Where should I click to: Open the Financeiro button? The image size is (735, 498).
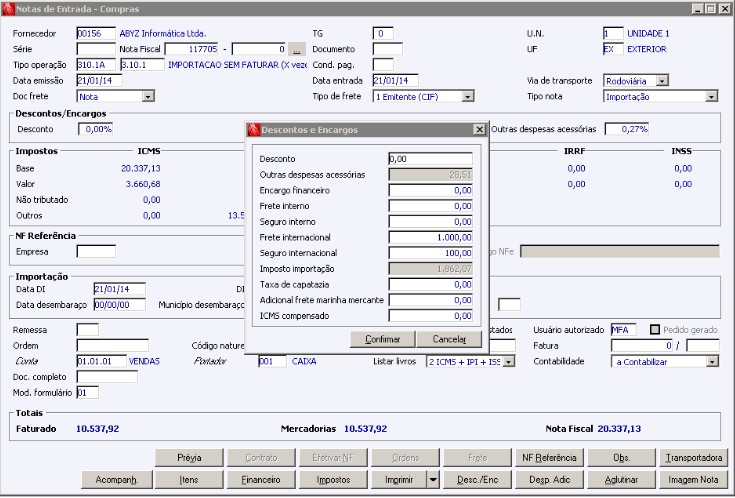click(261, 480)
